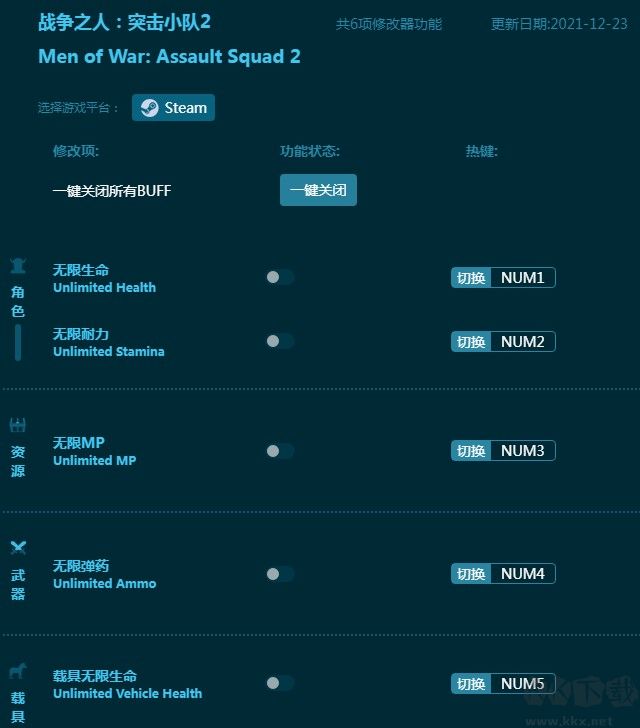Click the Men of War: Assault Squad 2 title

click(169, 56)
